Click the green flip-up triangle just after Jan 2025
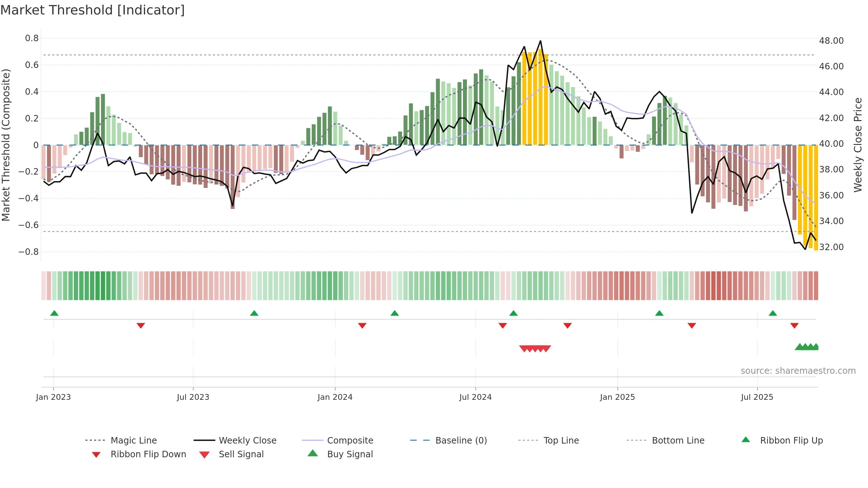This screenshot has width=868, height=488. pyautogui.click(x=659, y=313)
